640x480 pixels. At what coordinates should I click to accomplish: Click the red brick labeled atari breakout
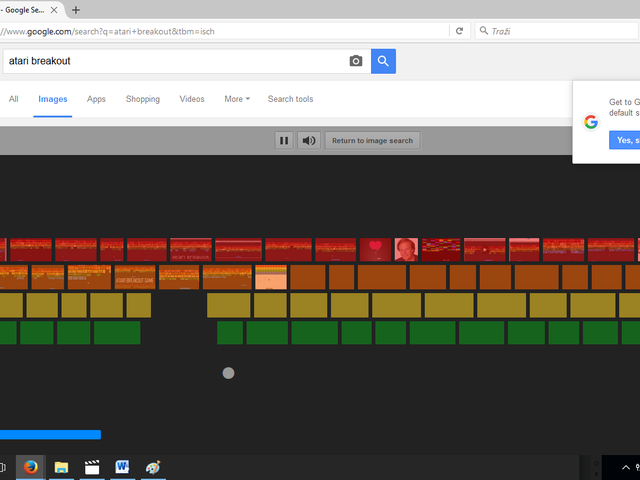click(191, 249)
